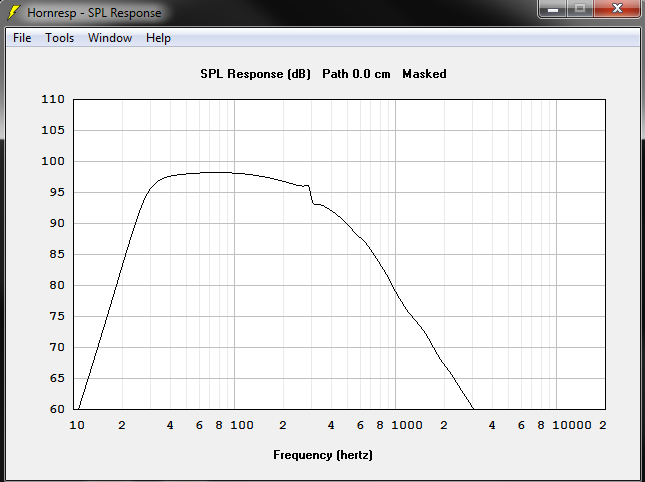Open the Help menu

point(158,38)
